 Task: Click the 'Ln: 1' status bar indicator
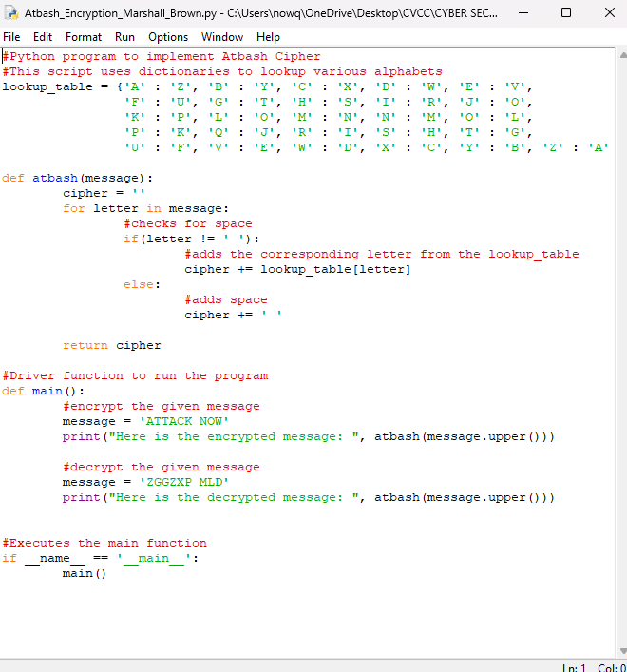574,667
